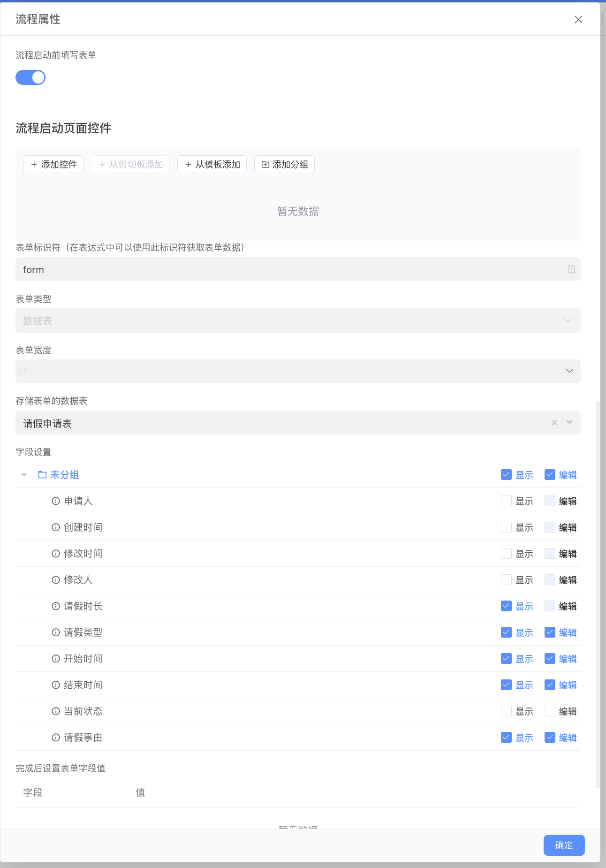Screen dimensions: 606x868
Task: Click the document icon in form identifier field
Action: pyautogui.click(x=571, y=269)
